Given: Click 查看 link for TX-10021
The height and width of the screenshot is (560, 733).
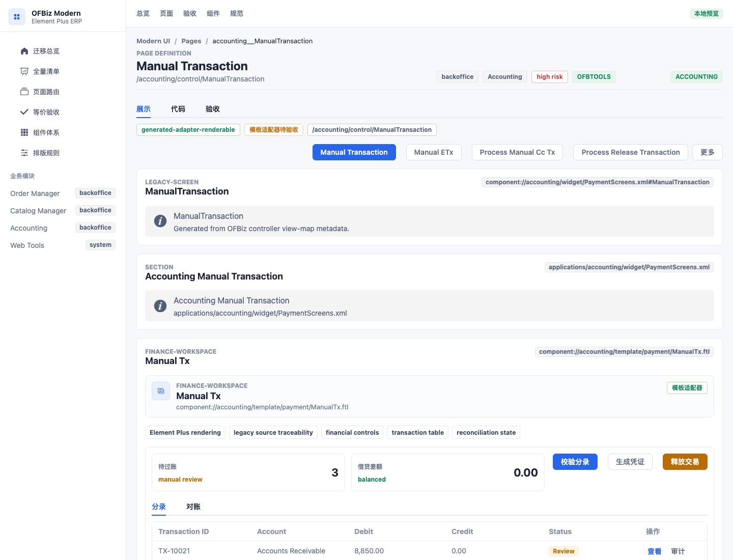Looking at the screenshot, I should (x=655, y=551).
